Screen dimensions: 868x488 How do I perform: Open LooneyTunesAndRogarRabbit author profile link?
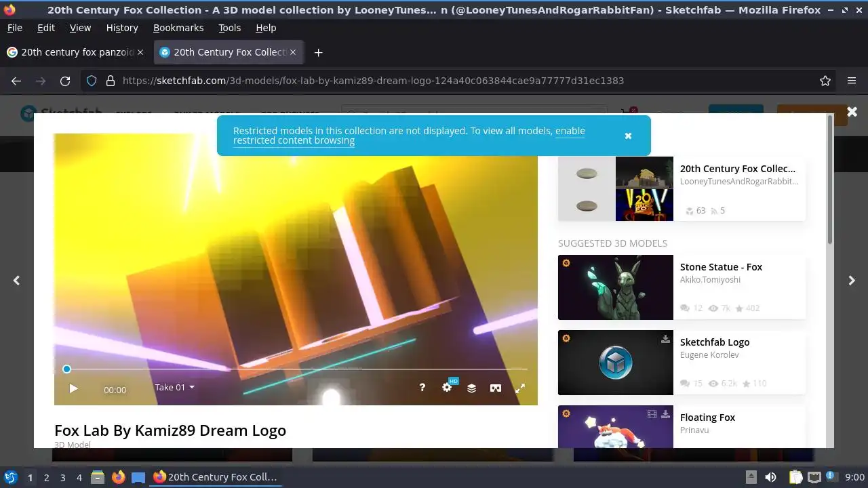739,181
